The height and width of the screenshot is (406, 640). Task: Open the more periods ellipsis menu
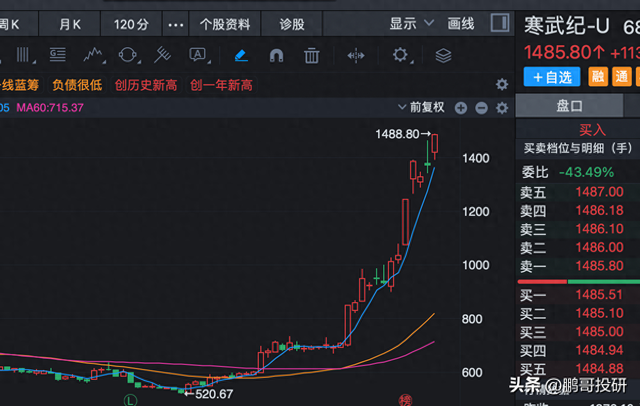(176, 24)
